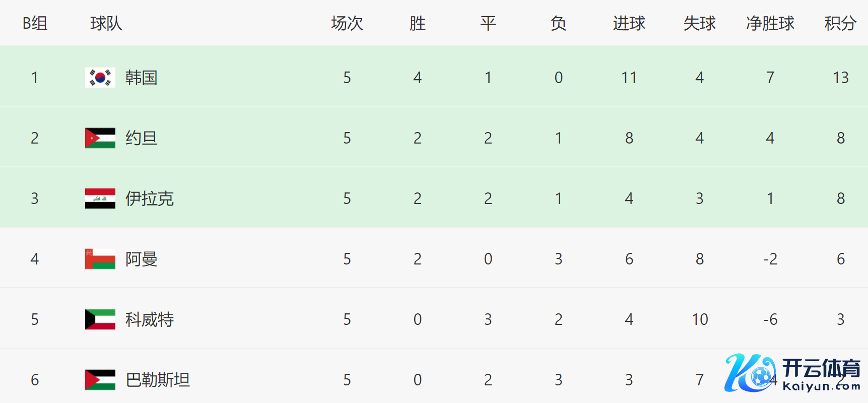The height and width of the screenshot is (403, 868).
Task: Click the 失球 column header
Action: pyautogui.click(x=699, y=23)
